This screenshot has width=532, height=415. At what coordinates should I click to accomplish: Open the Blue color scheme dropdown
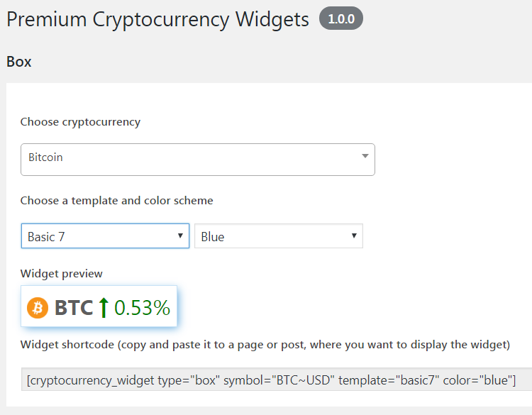point(278,236)
